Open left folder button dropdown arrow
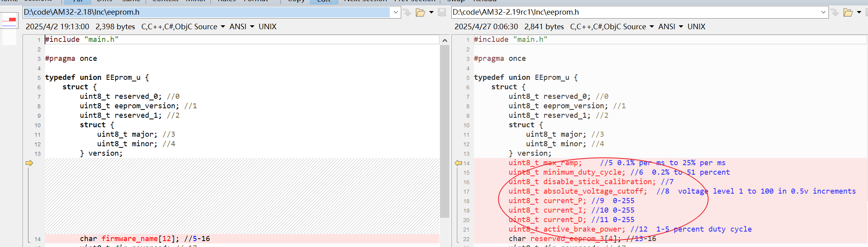 pyautogui.click(x=431, y=13)
